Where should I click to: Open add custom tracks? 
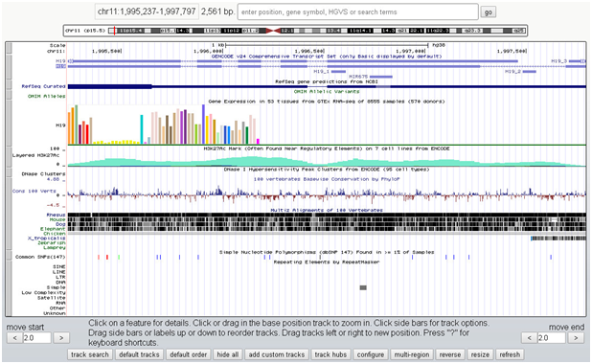coord(277,354)
